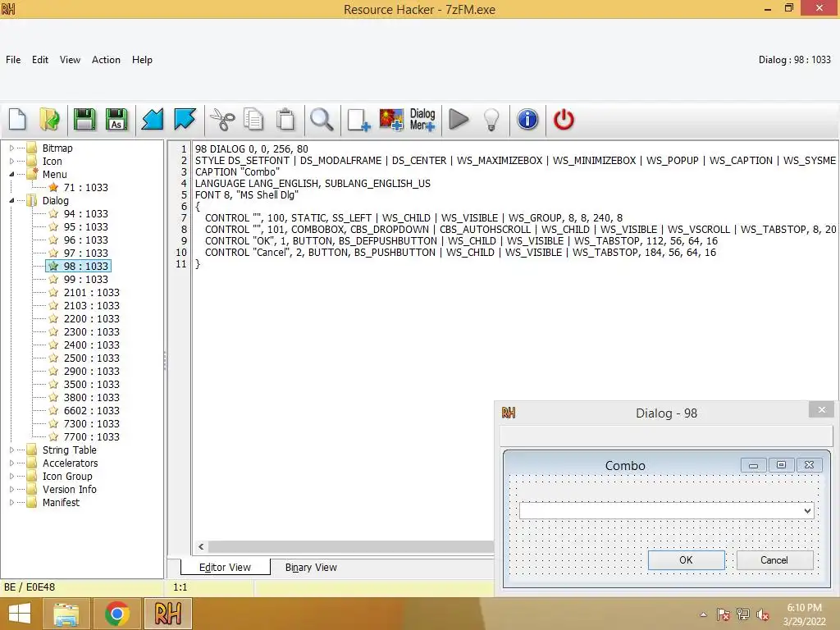The image size is (840, 630).
Task: Click Cancel in the Combo dialog preview
Action: pyautogui.click(x=774, y=559)
